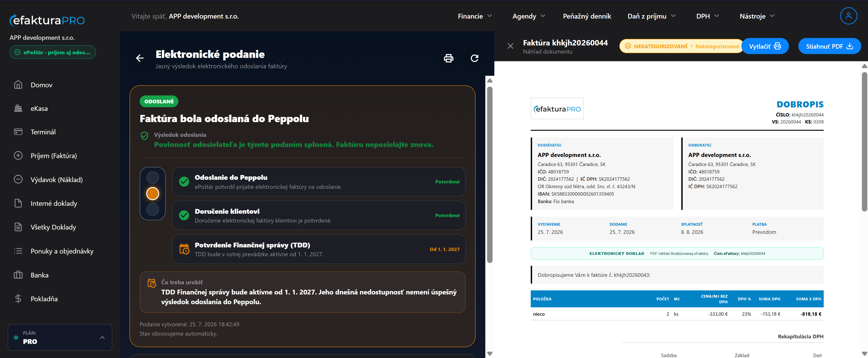868x358 pixels.
Task: Click the eKasa cash register icon
Action: [18, 108]
